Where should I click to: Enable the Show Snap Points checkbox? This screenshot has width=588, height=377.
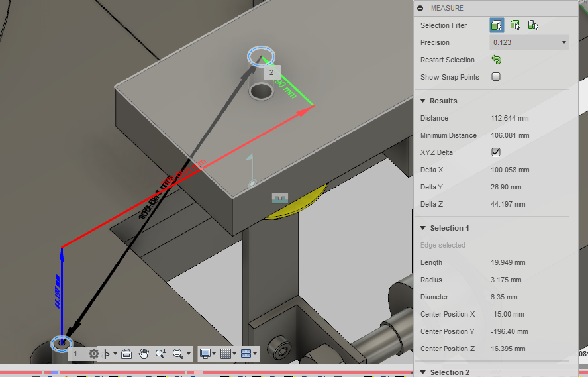[x=496, y=76]
